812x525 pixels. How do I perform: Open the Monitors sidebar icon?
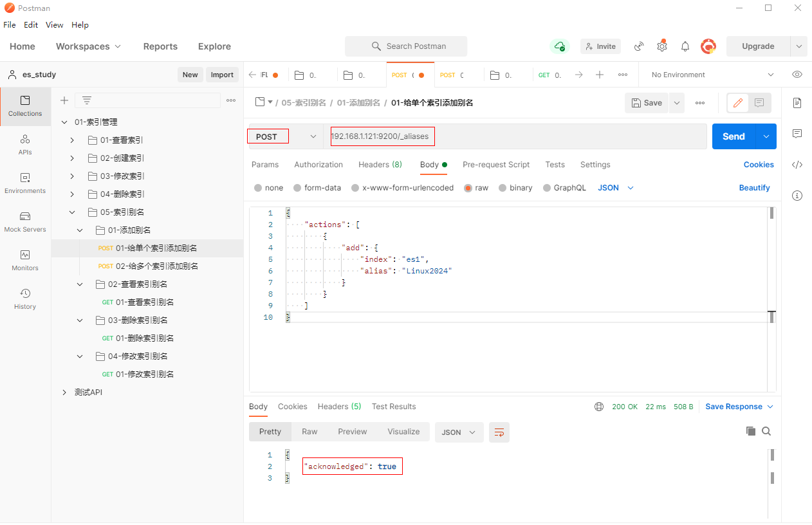click(x=25, y=260)
